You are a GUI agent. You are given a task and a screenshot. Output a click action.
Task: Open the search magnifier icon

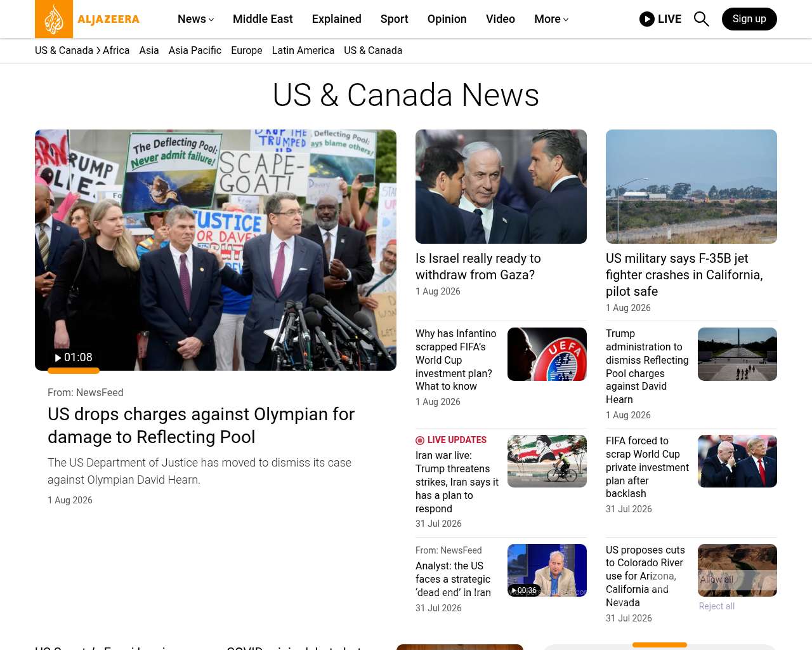[701, 19]
